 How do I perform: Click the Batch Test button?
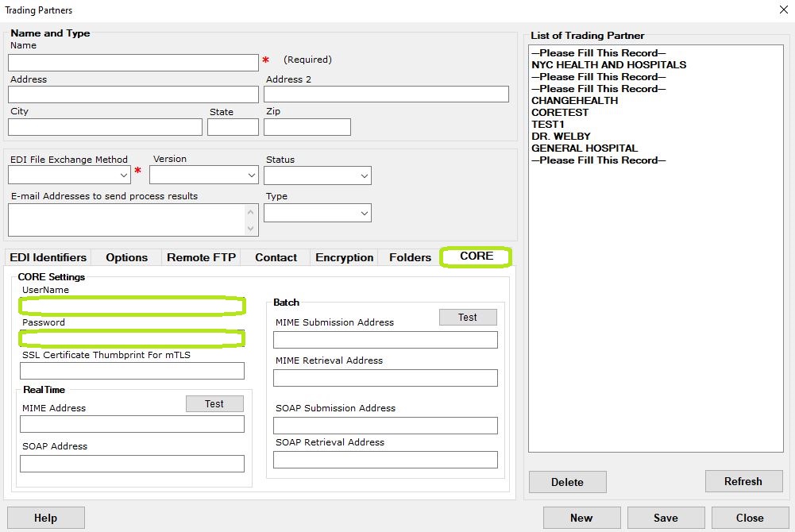(x=468, y=317)
